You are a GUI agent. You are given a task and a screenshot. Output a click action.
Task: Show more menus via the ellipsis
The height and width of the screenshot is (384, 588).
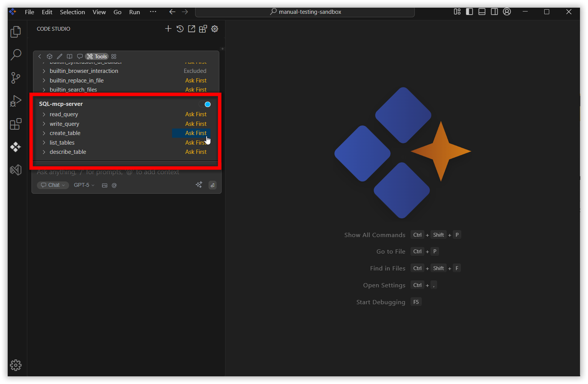click(153, 12)
